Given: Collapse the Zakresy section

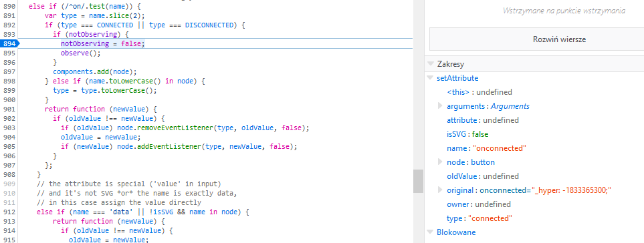Looking at the screenshot, I should pos(431,64).
